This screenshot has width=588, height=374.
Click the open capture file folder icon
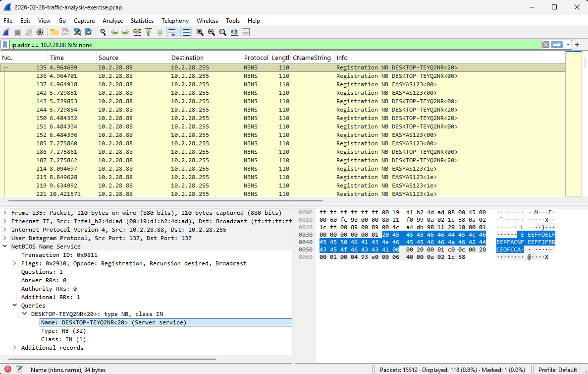click(54, 32)
